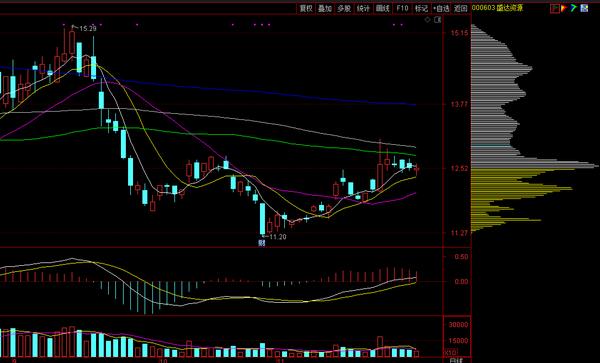Click the 11.27 price axis label
This screenshot has width=600, height=363.
460,233
